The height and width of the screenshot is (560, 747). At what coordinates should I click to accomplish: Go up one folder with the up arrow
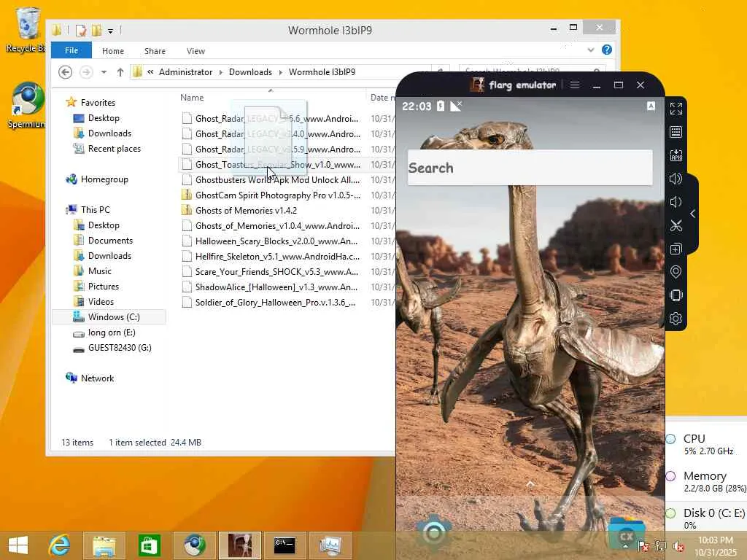[120, 72]
